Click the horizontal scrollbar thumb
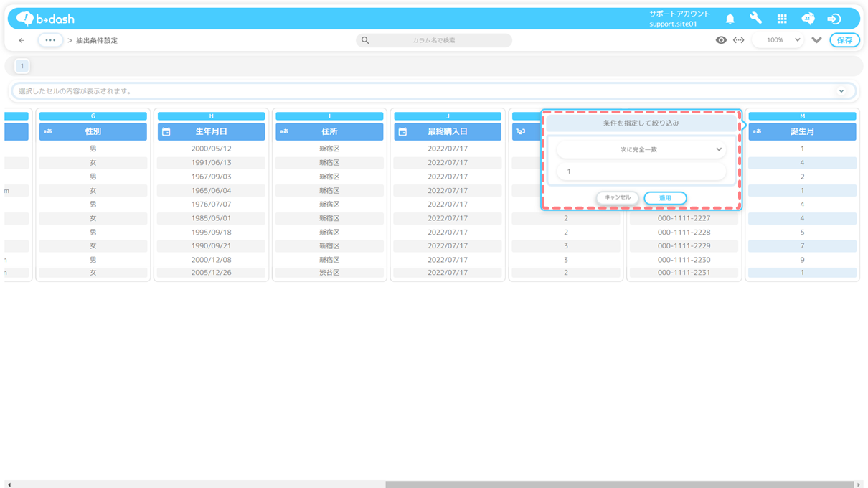The width and height of the screenshot is (868, 488). pos(619,484)
